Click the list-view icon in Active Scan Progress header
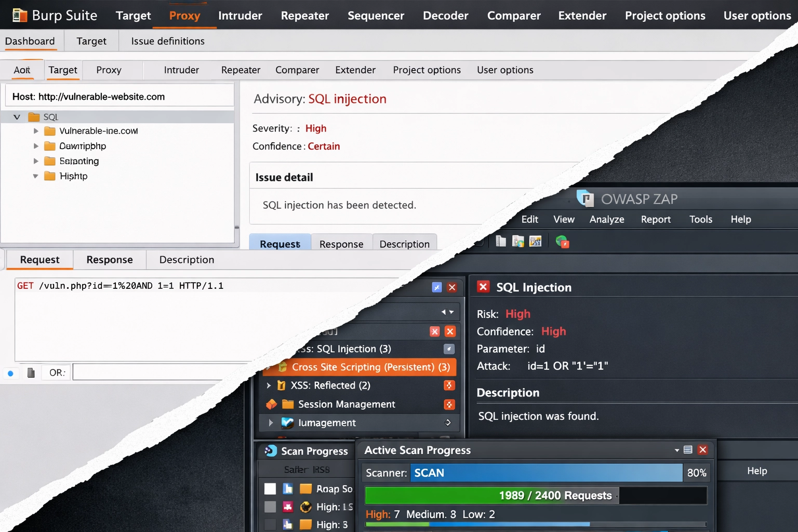The image size is (798, 532). pos(688,449)
